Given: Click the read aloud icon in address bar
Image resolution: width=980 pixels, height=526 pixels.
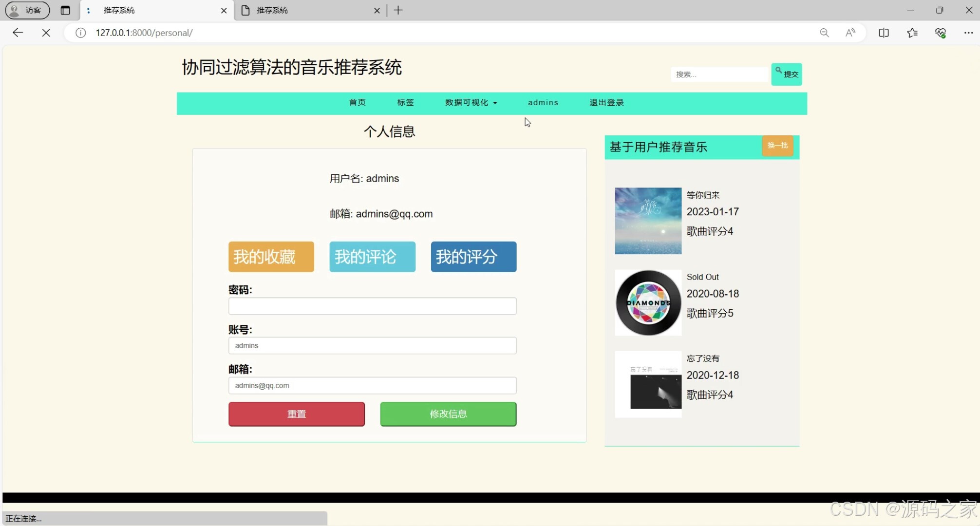Looking at the screenshot, I should point(850,33).
